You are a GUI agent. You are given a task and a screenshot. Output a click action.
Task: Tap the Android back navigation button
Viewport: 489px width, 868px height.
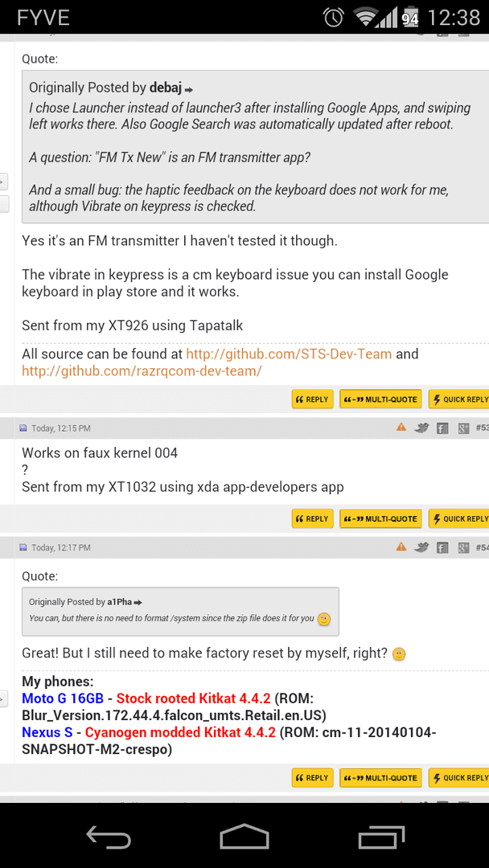coord(109,836)
